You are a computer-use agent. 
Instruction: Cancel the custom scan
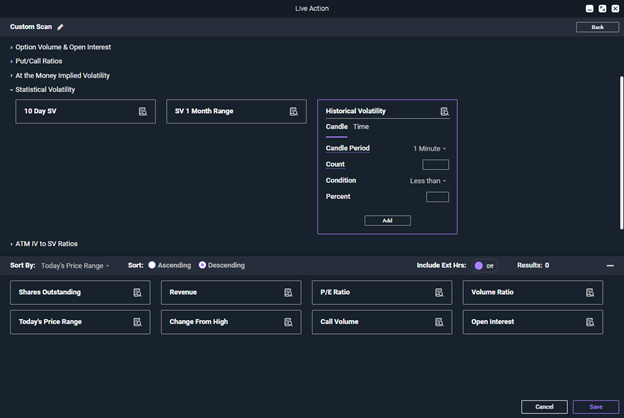coord(544,407)
